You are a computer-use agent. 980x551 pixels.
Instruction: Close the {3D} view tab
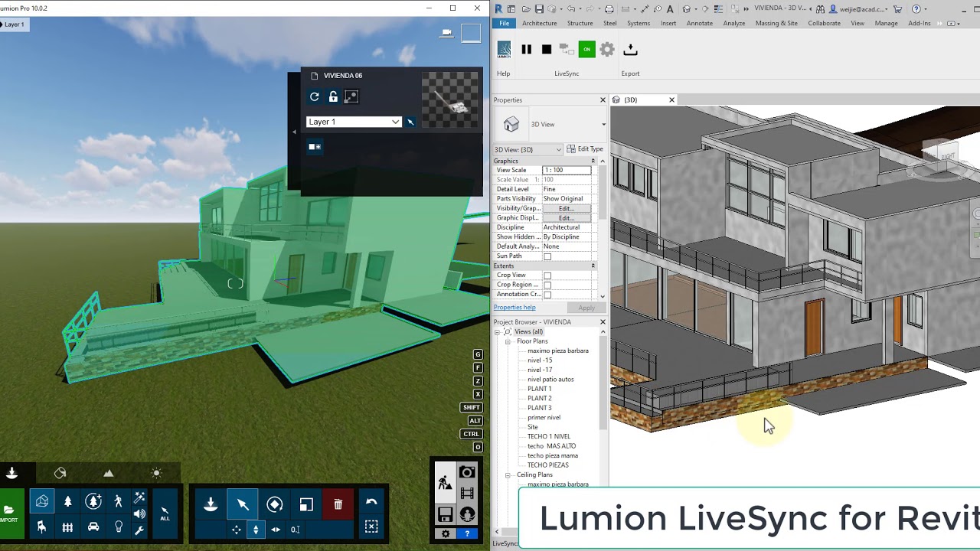pos(671,100)
